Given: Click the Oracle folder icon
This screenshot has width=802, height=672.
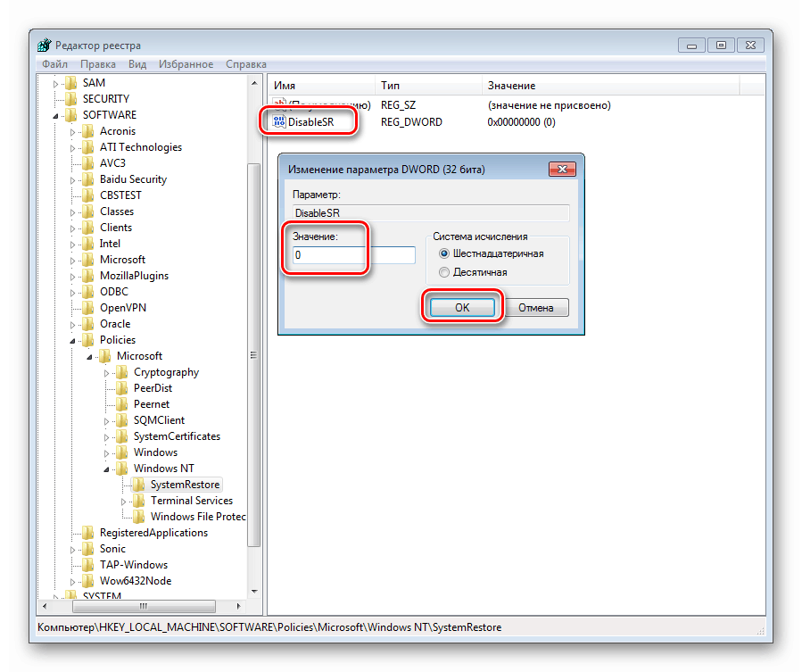Looking at the screenshot, I should pyautogui.click(x=88, y=325).
